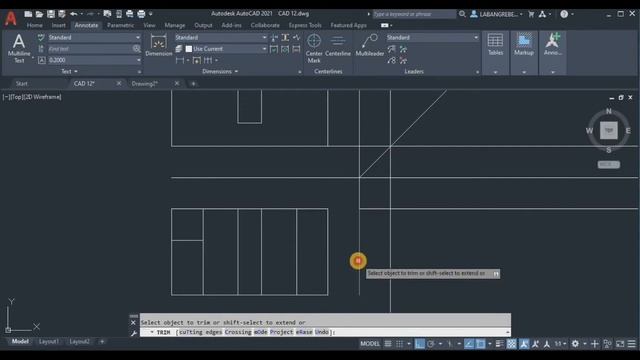Toggle Object Snap Tracking in status bar
Viewport: 640px width, 360px height.
[x=469, y=344]
